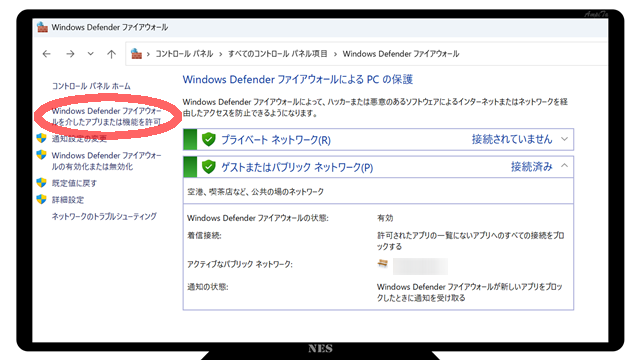Open 既定値に戻す link
The height and width of the screenshot is (360, 640).
pos(74,183)
